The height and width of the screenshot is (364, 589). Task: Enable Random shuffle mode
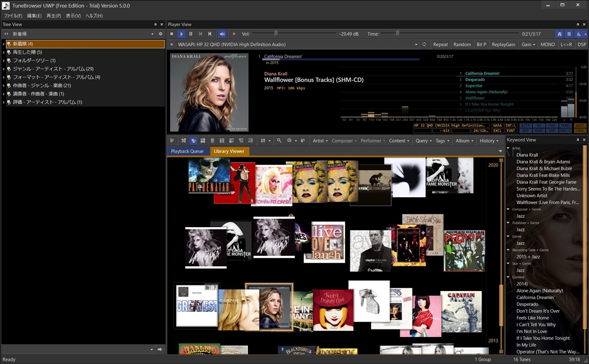tap(462, 44)
